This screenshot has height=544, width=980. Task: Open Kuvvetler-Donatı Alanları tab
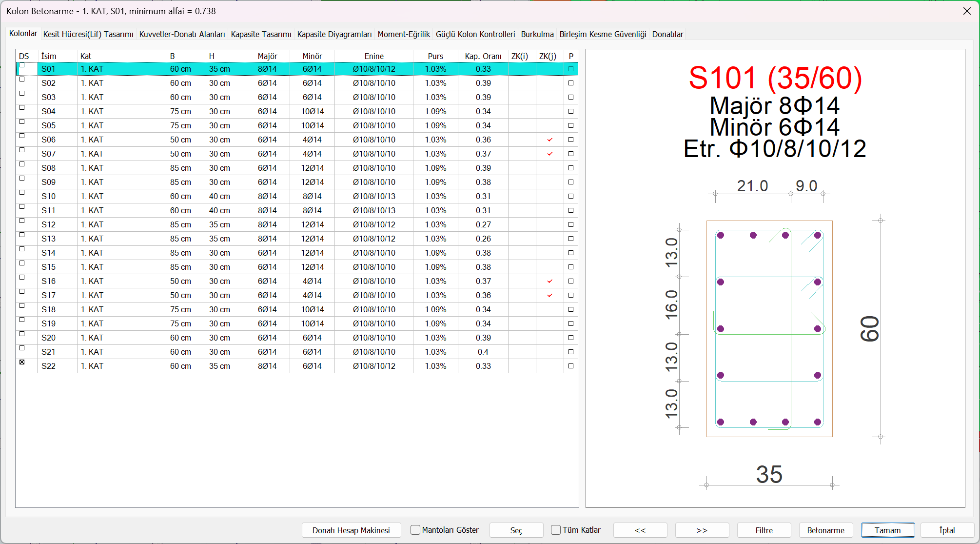182,34
